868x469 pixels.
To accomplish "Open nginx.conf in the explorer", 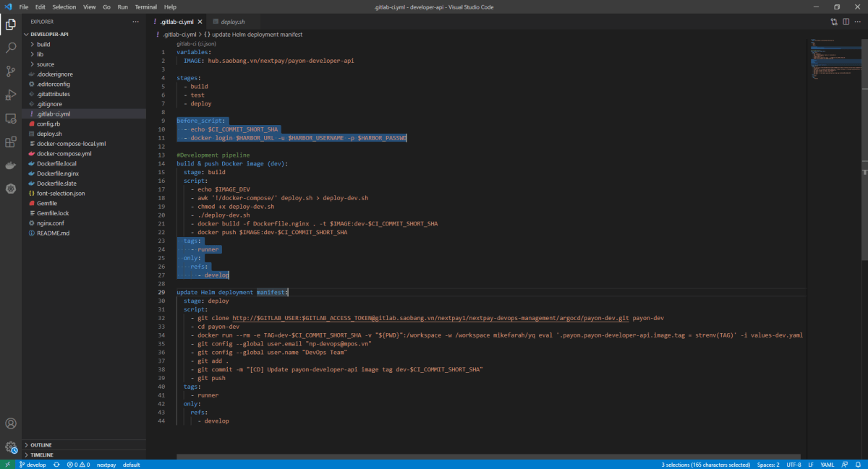I will point(51,223).
